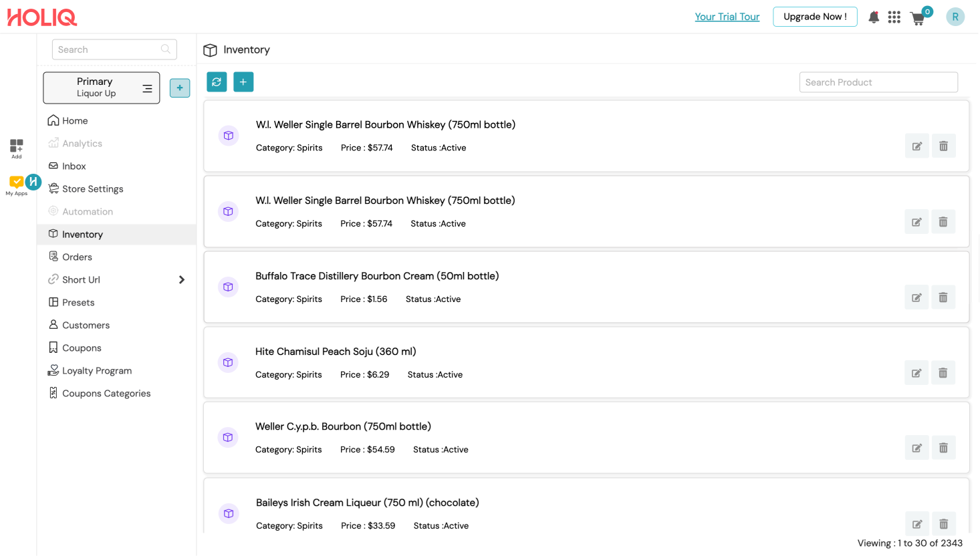Open the apps grid menu

[894, 17]
